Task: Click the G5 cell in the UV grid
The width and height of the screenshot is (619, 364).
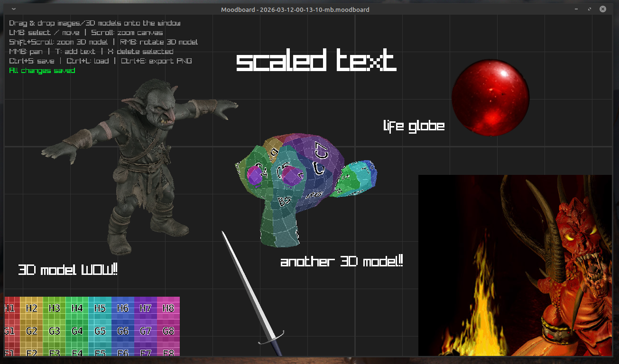Action: (100, 331)
